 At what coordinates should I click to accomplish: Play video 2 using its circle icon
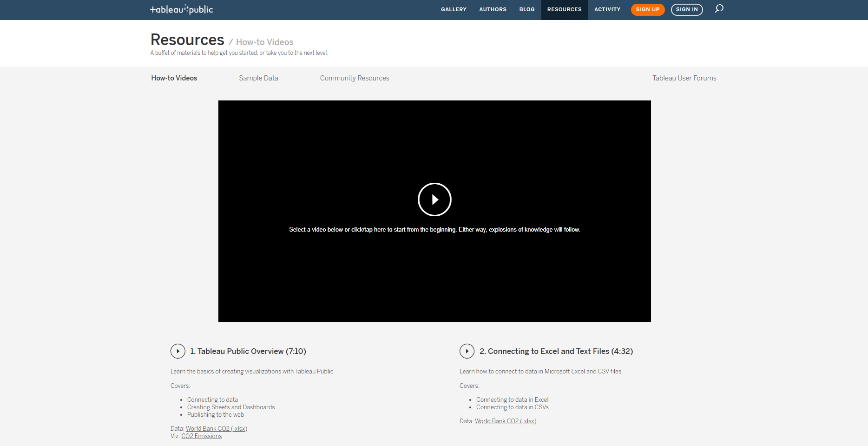click(x=467, y=351)
